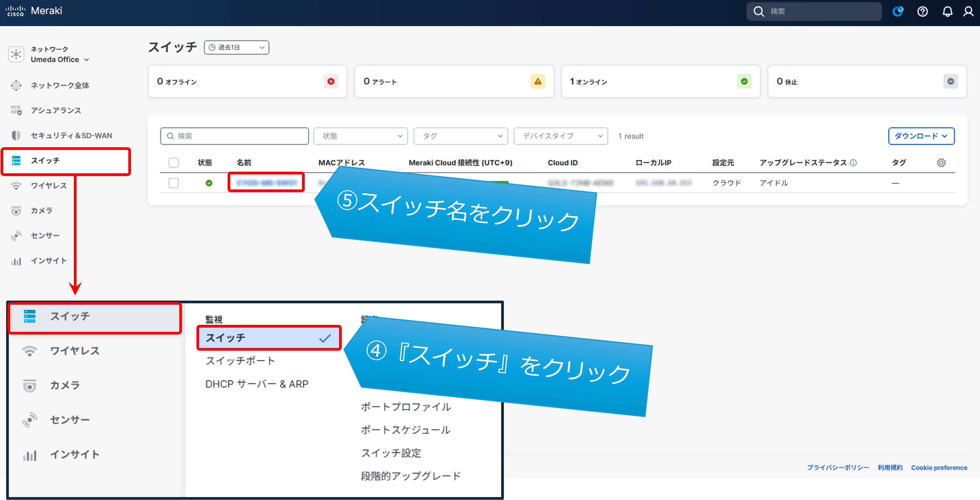Screen dimensions: 980x500
Task: Open the Cookie preference link
Action: click(939, 468)
